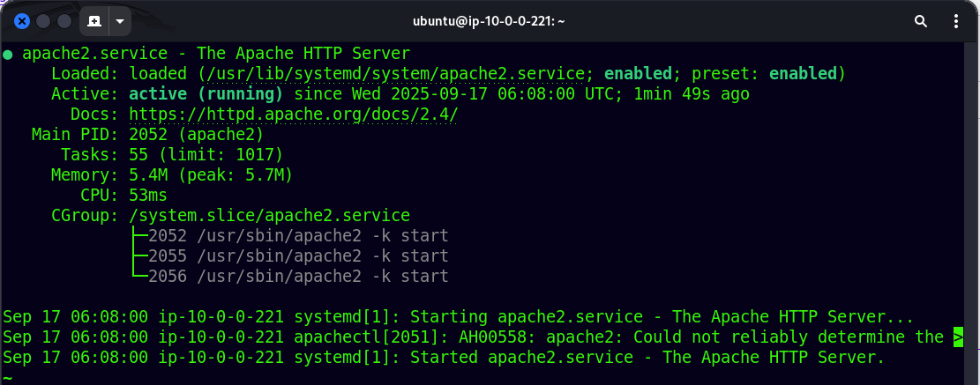Click '55 (limit: 1017)' value
Viewport: 980px width, 385px height.
(x=206, y=155)
